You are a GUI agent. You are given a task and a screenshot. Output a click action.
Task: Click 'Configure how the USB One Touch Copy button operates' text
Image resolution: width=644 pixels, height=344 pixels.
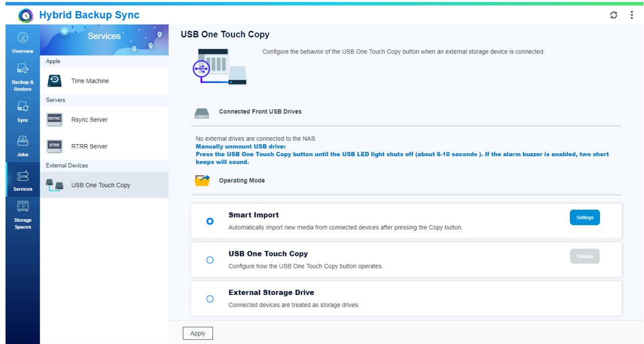[x=306, y=266]
